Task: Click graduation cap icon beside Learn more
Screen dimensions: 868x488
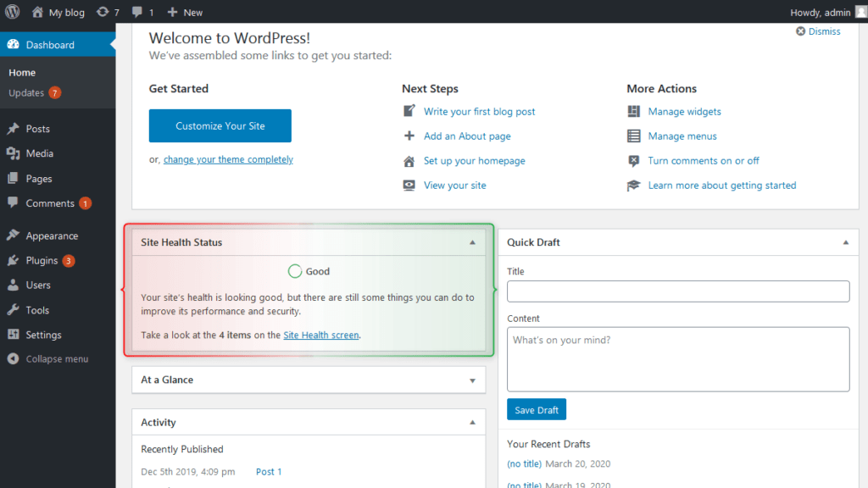Action: click(x=634, y=186)
